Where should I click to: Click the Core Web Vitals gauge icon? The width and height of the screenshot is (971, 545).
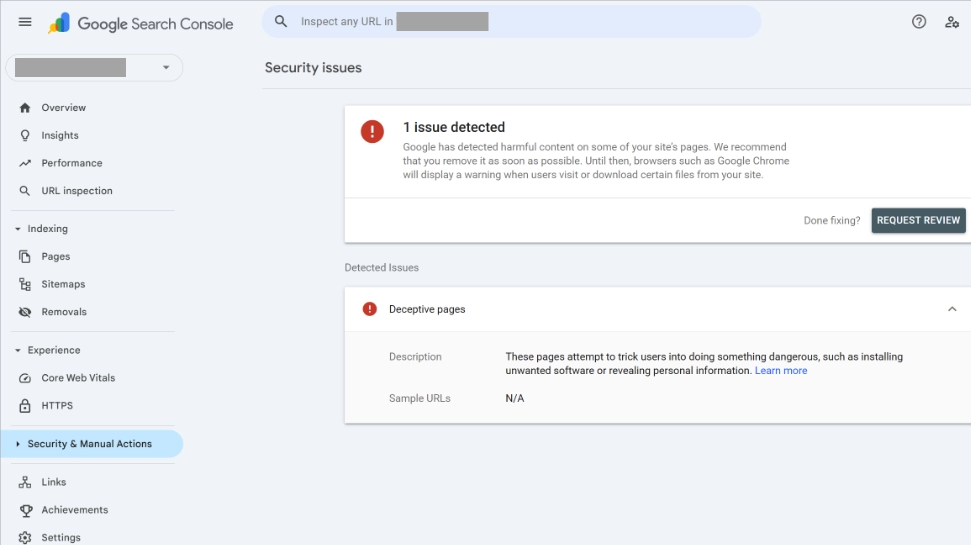[x=25, y=378]
